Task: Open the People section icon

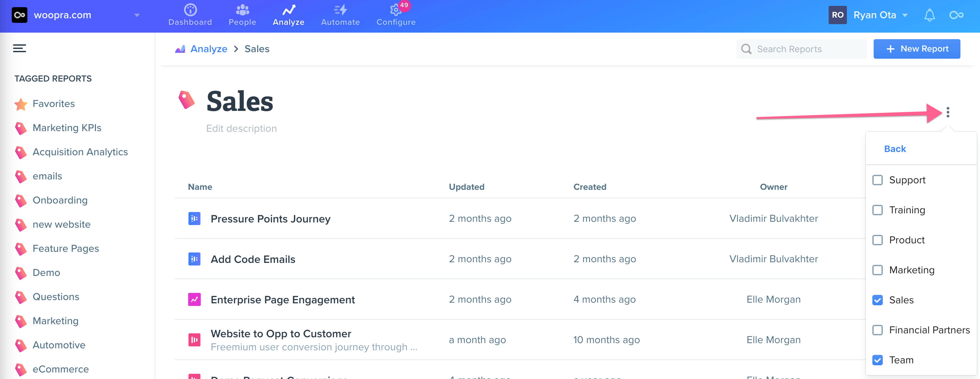Action: [x=242, y=10]
